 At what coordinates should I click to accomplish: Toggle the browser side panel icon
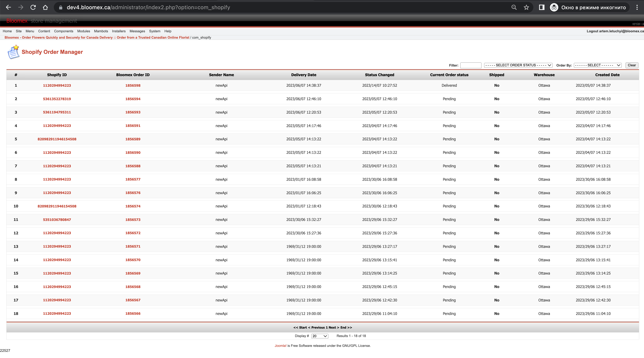point(541,7)
